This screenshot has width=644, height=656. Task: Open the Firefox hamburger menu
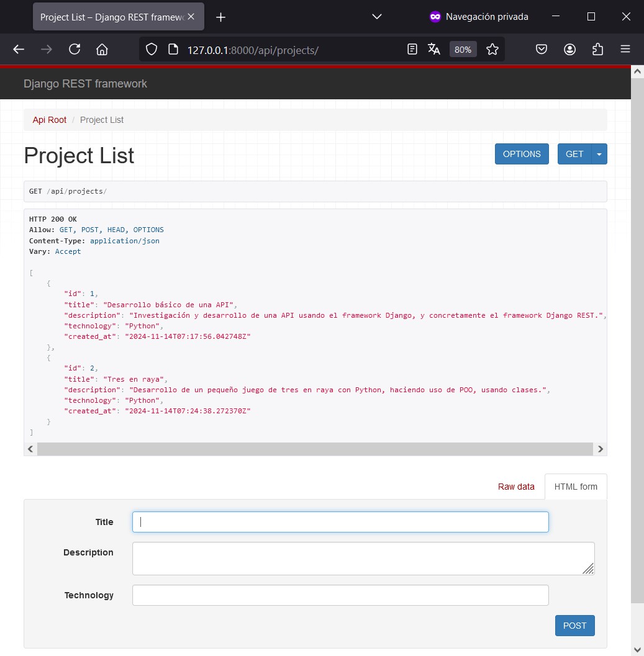[625, 49]
